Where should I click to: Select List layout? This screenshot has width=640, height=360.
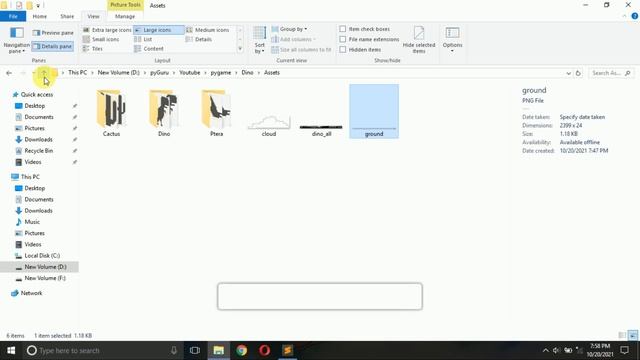143,39
